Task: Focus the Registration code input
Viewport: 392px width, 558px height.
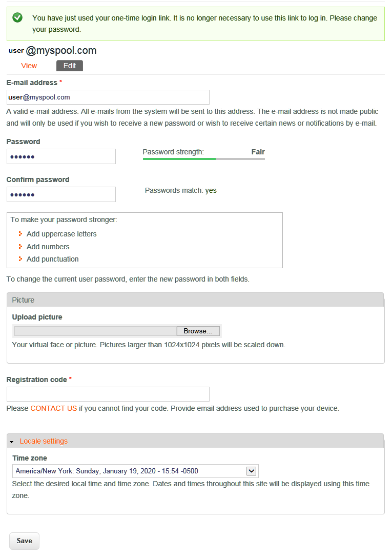Action: point(108,394)
